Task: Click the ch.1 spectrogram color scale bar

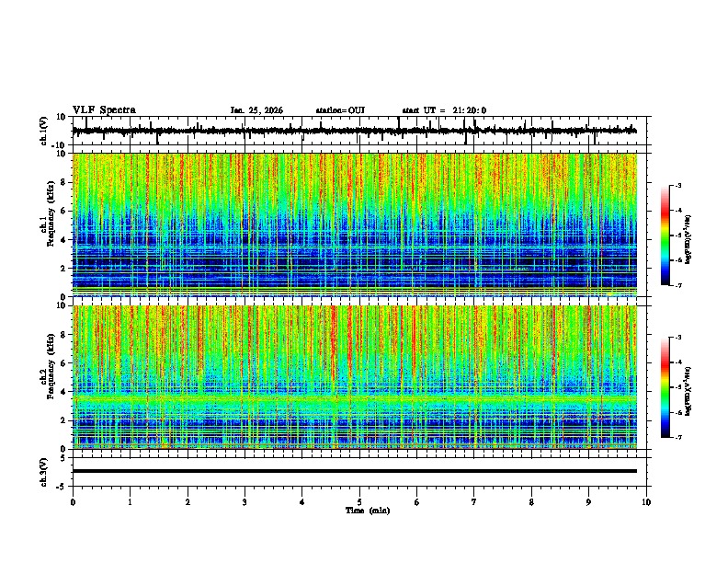Action: pos(665,236)
